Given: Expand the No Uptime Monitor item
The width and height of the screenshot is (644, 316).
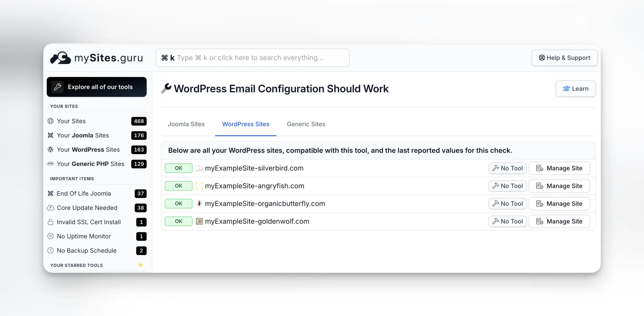Looking at the screenshot, I should pos(83,236).
